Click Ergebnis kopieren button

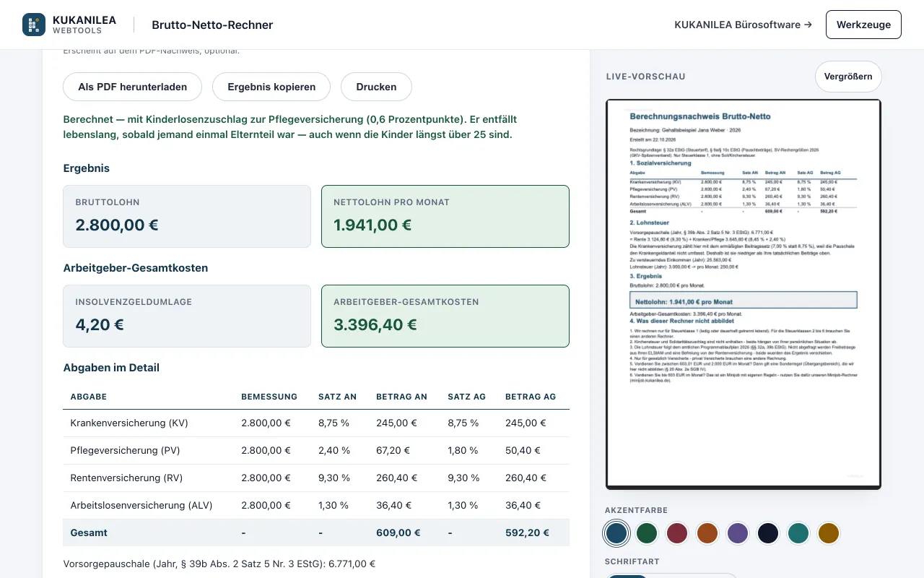[271, 87]
